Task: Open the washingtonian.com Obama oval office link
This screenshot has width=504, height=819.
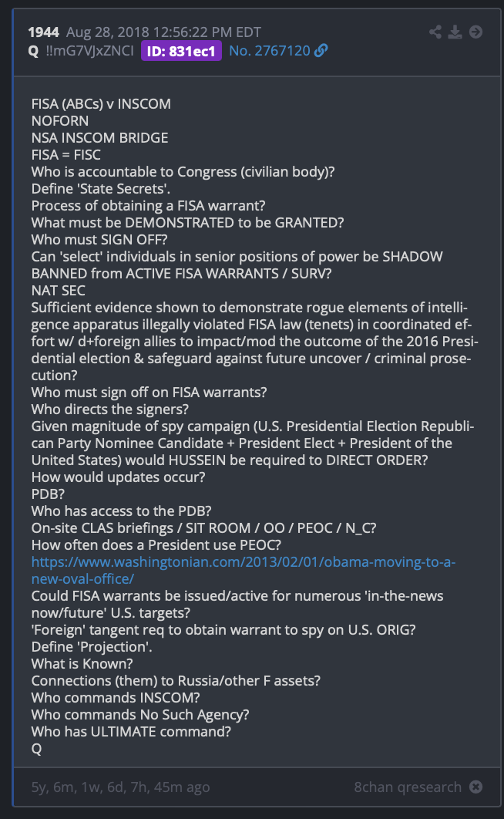Action: click(x=243, y=571)
